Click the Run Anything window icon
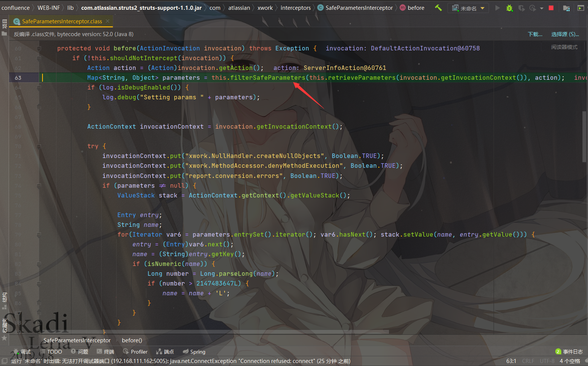The width and height of the screenshot is (588, 366). coord(581,8)
